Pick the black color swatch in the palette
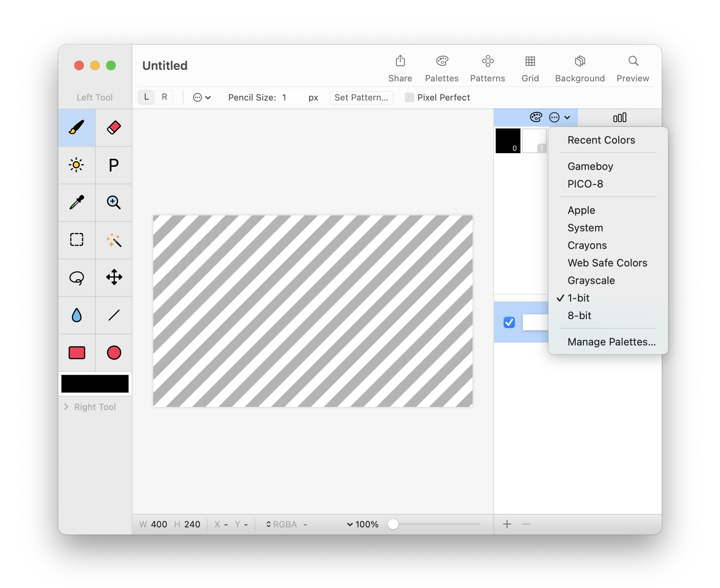The width and height of the screenshot is (720, 588). click(508, 141)
